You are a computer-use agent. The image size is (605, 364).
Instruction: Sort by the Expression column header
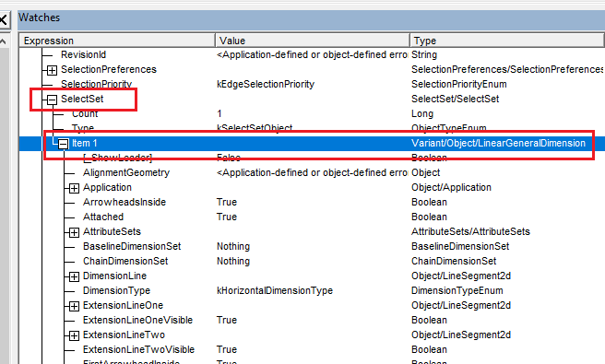pyautogui.click(x=117, y=41)
